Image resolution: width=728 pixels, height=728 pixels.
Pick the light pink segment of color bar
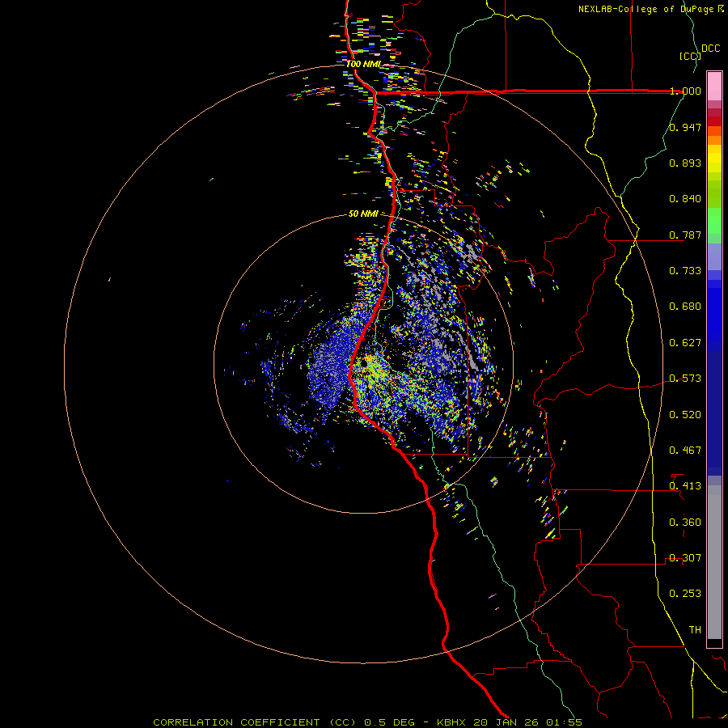click(714, 86)
